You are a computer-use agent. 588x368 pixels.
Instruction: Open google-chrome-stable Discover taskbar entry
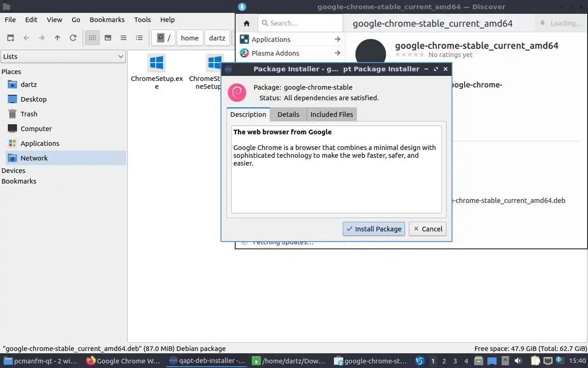(371, 361)
